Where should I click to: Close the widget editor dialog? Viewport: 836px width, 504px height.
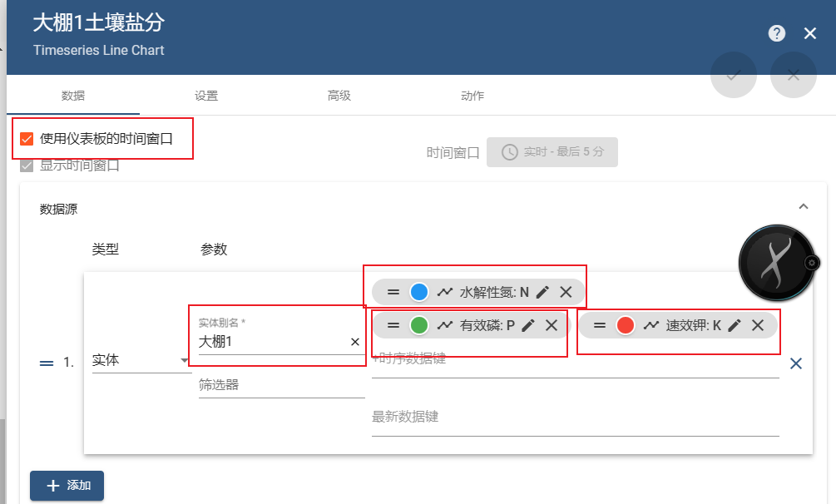(810, 33)
